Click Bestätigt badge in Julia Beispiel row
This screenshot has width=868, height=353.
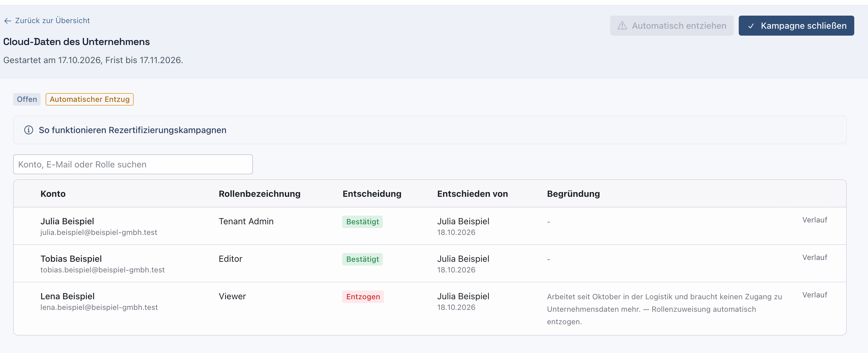coord(362,222)
